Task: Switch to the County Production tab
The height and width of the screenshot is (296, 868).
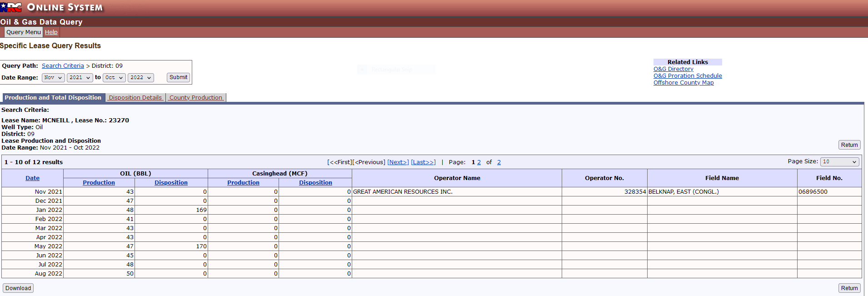Action: 196,98
